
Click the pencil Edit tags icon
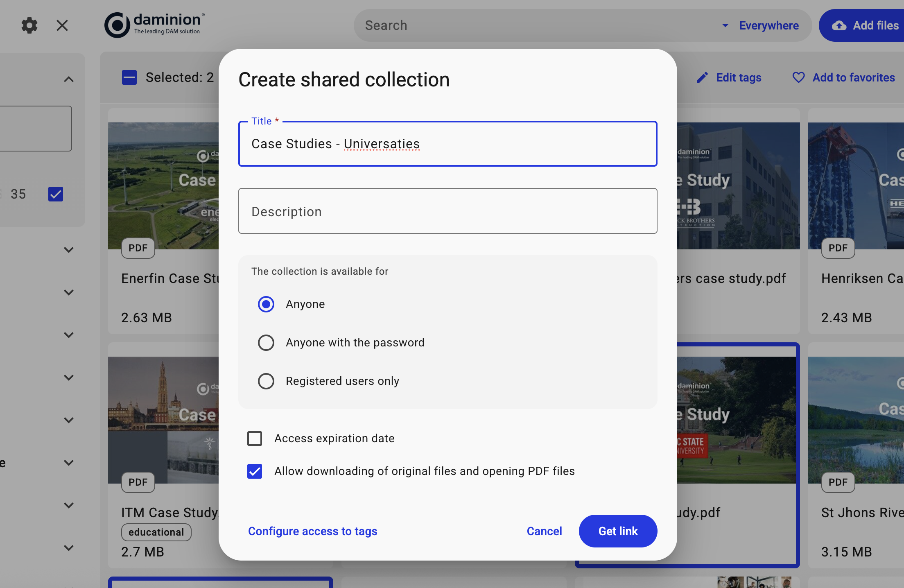pyautogui.click(x=702, y=77)
